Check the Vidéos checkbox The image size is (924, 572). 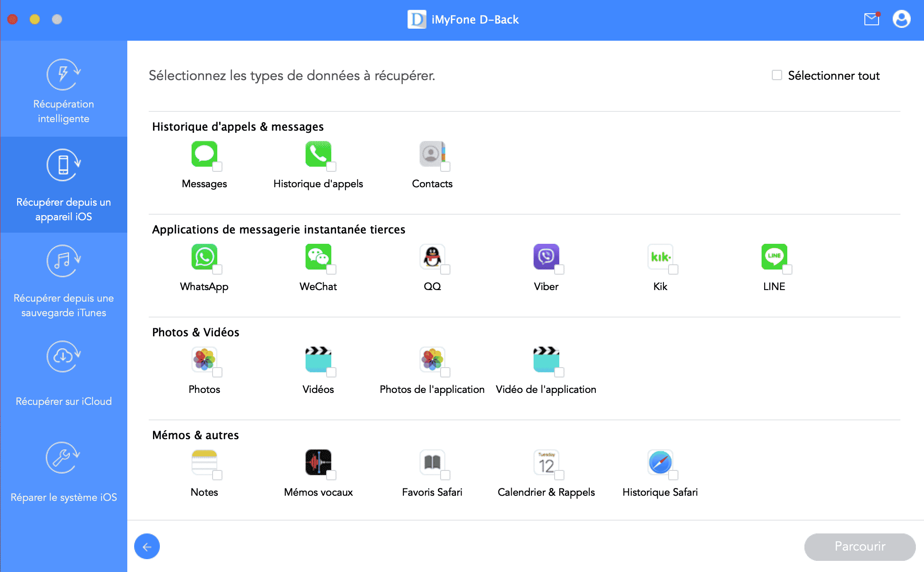pyautogui.click(x=331, y=372)
